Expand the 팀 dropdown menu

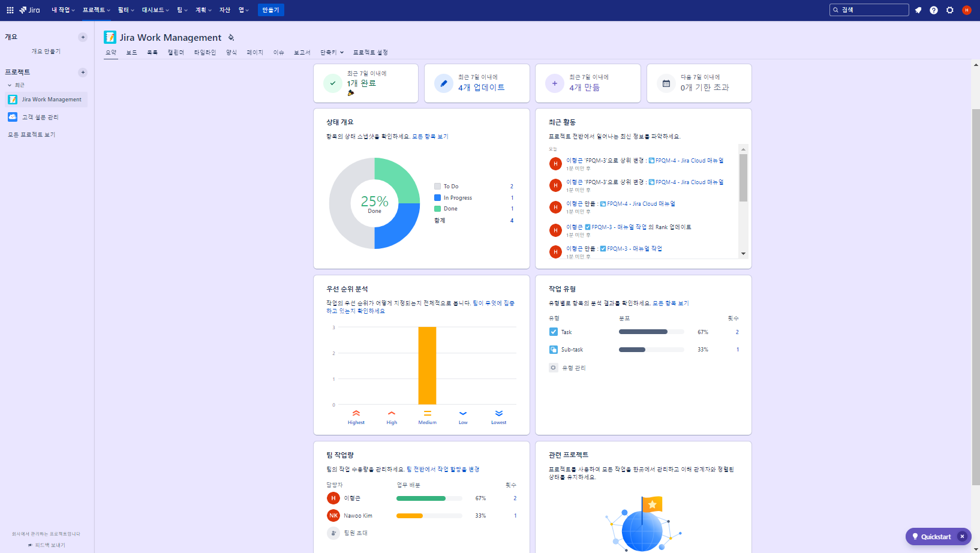click(182, 10)
